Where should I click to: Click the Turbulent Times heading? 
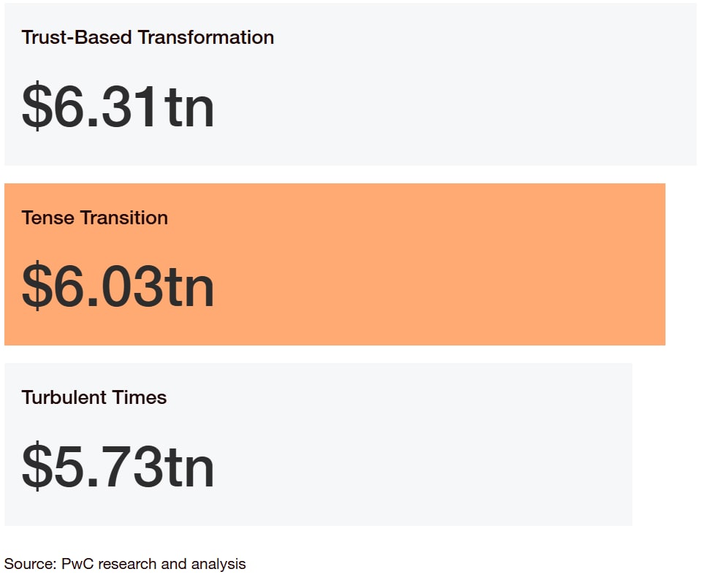(x=94, y=397)
